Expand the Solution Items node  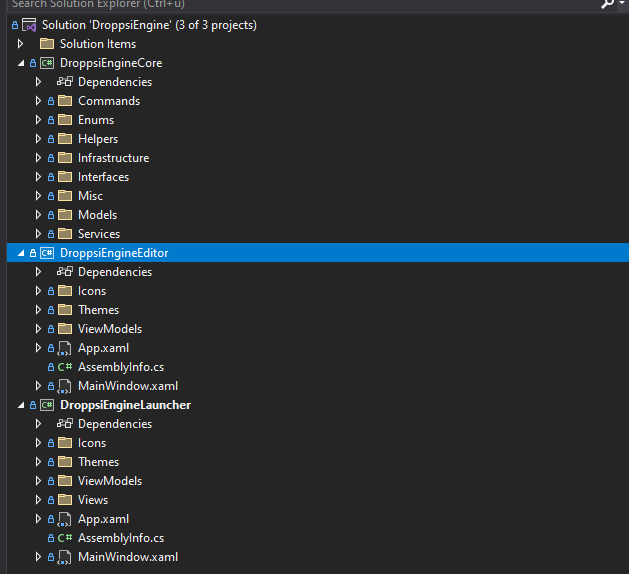pos(20,43)
